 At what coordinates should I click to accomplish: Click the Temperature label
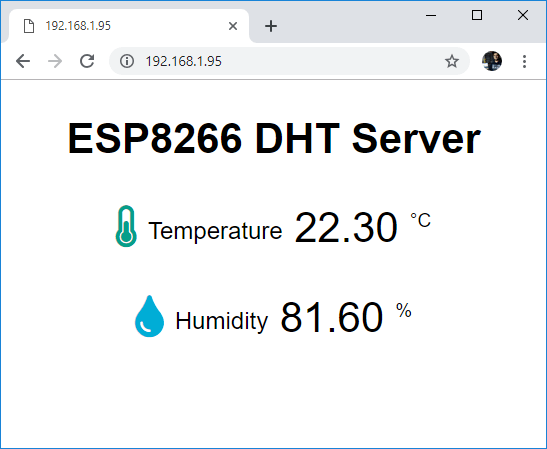(x=215, y=230)
